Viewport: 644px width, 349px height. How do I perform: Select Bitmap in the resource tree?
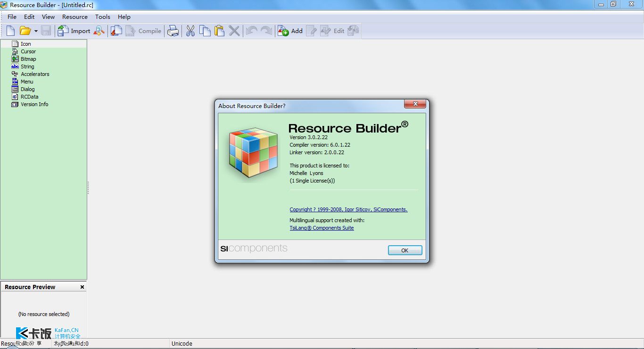pyautogui.click(x=28, y=59)
